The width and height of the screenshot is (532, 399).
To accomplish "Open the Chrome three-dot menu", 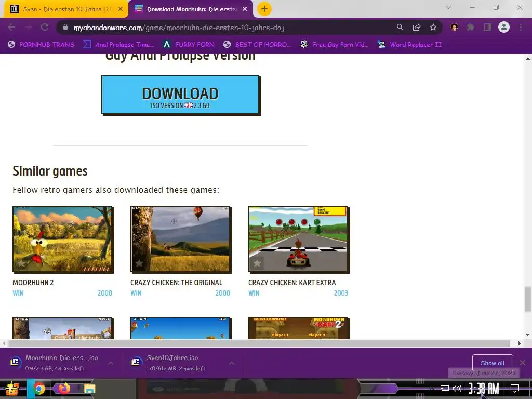I will click(x=521, y=27).
